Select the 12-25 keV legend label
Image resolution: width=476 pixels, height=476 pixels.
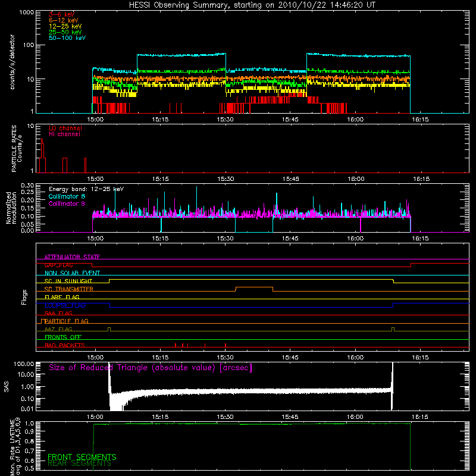point(65,26)
